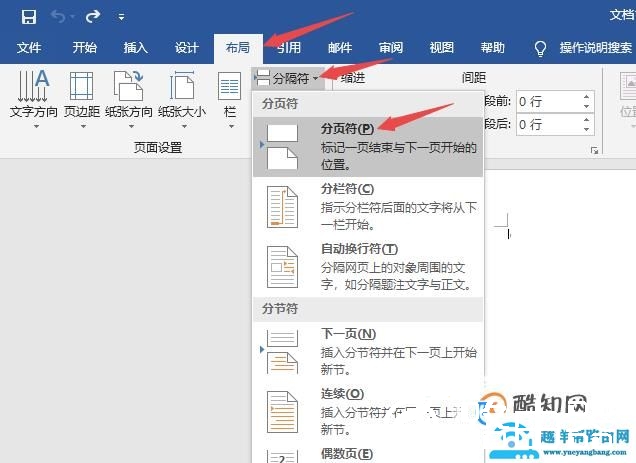This screenshot has width=636, height=463.
Task: Open the Customize Quick Access Toolbar dropdown
Action: point(121,17)
